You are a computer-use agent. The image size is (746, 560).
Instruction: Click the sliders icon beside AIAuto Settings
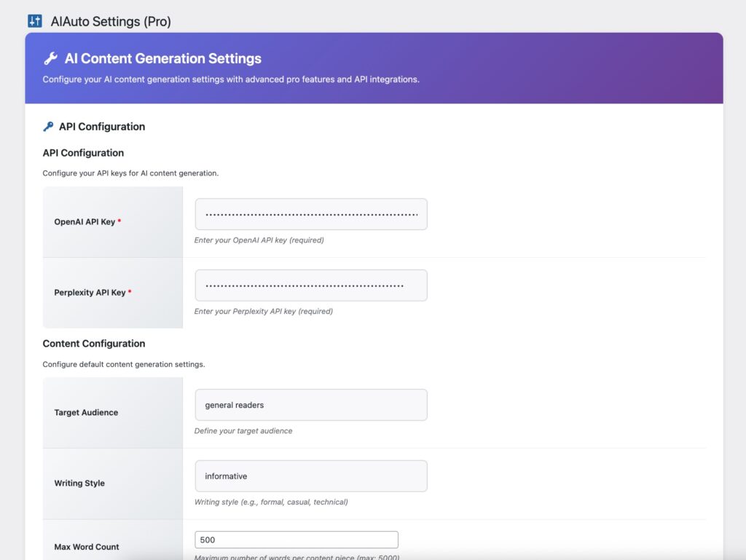pyautogui.click(x=35, y=21)
